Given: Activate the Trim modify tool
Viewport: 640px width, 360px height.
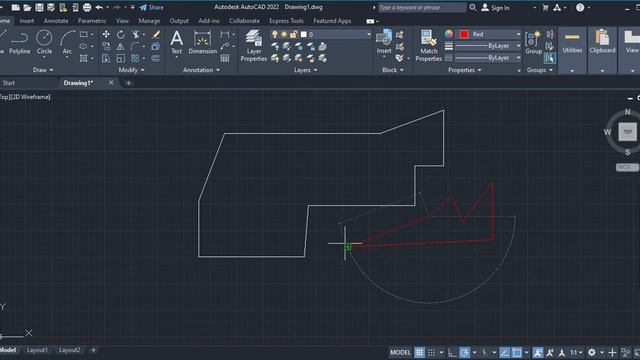Looking at the screenshot, I should click(136, 34).
